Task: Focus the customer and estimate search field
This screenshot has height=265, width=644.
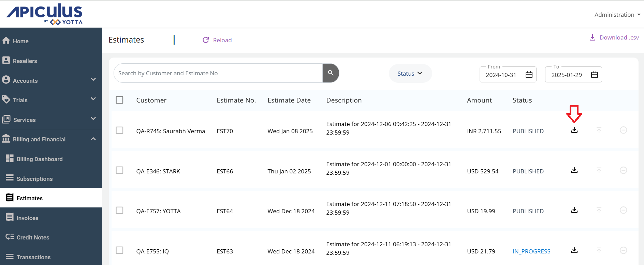Action: (x=218, y=73)
